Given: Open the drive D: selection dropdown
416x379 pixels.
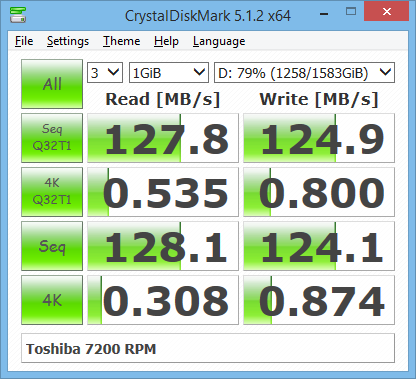Looking at the screenshot, I should 304,72.
